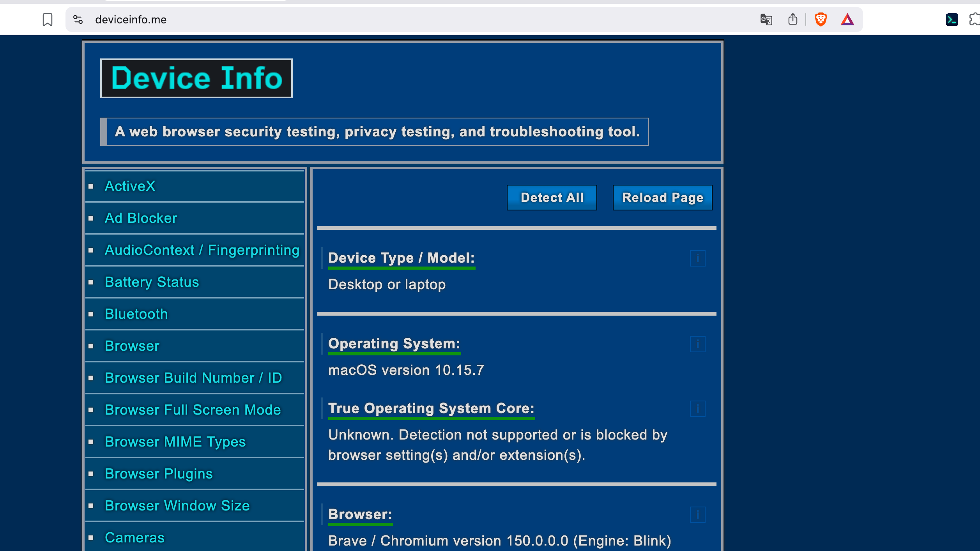Open AudioContext / Fingerprinting link
This screenshot has height=551, width=980.
[x=202, y=250]
